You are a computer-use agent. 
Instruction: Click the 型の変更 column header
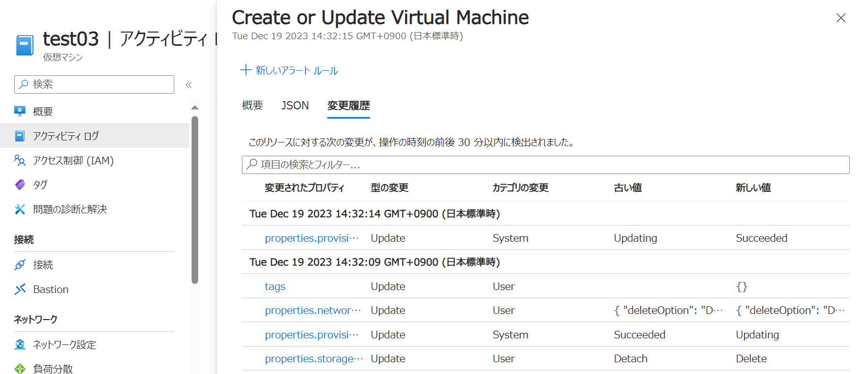pyautogui.click(x=390, y=188)
